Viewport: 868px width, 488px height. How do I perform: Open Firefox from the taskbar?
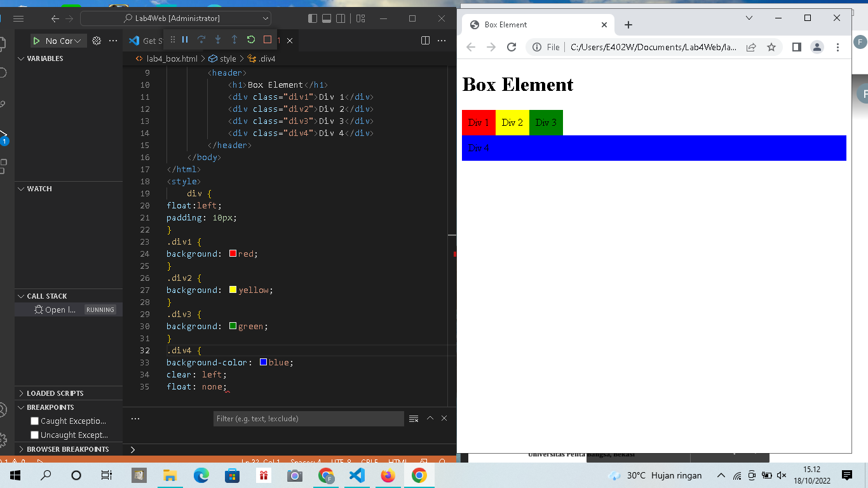click(x=388, y=475)
